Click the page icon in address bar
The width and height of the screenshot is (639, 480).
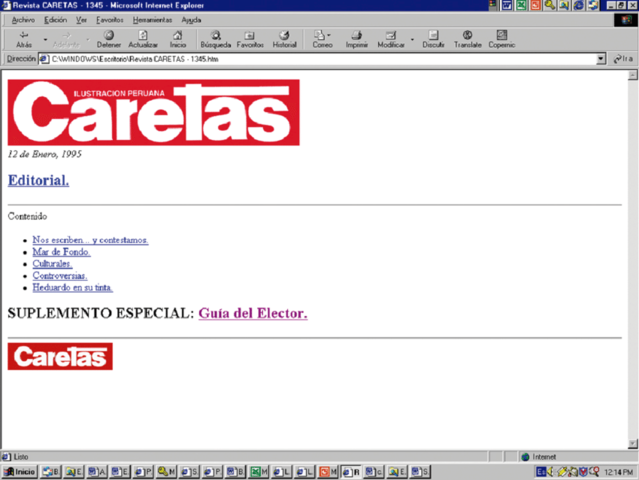(x=44, y=59)
